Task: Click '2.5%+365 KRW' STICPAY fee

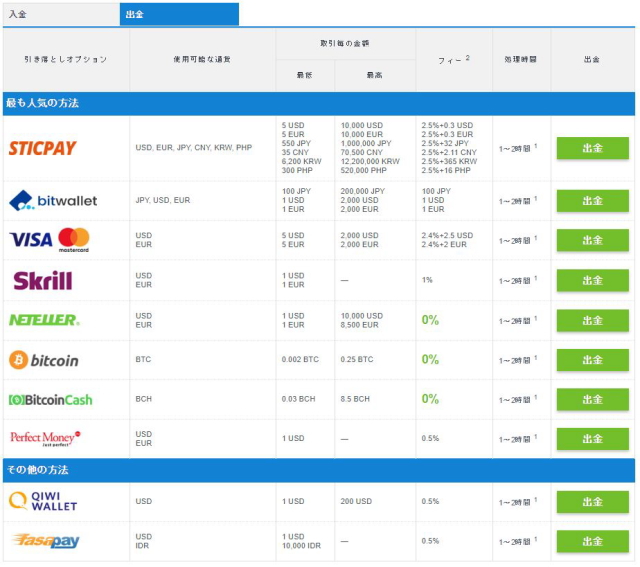Action: [x=449, y=161]
